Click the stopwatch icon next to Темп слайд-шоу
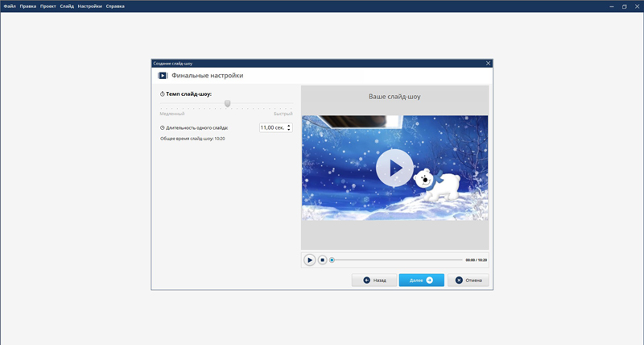644x345 pixels. [162, 94]
